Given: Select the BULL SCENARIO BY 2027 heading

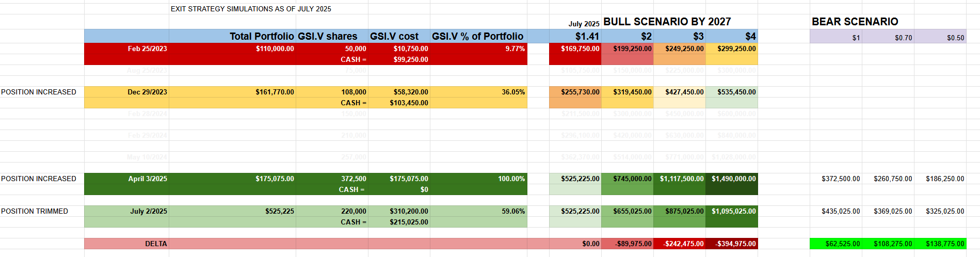Looking at the screenshot, I should 667,22.
